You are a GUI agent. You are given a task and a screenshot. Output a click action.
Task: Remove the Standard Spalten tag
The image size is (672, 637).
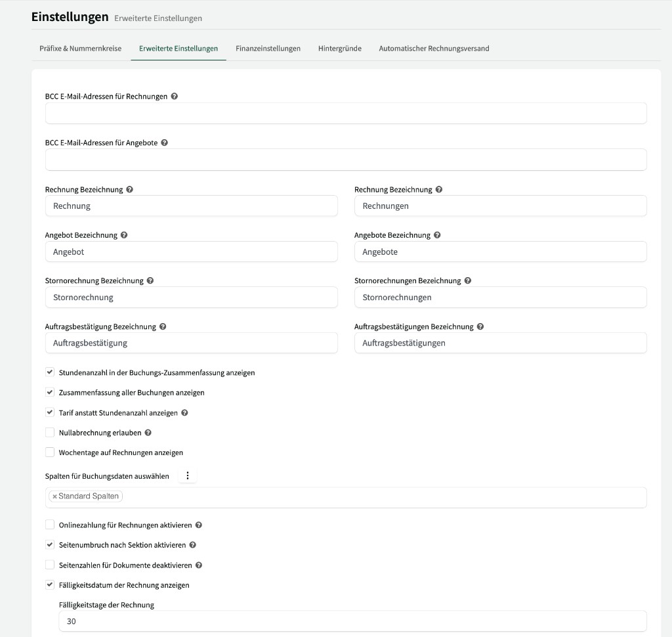click(56, 496)
